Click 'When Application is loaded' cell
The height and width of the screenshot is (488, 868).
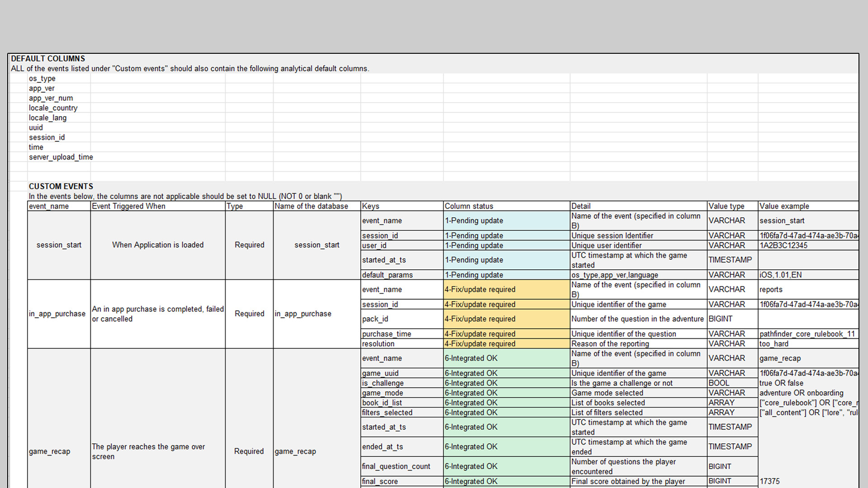(x=158, y=245)
